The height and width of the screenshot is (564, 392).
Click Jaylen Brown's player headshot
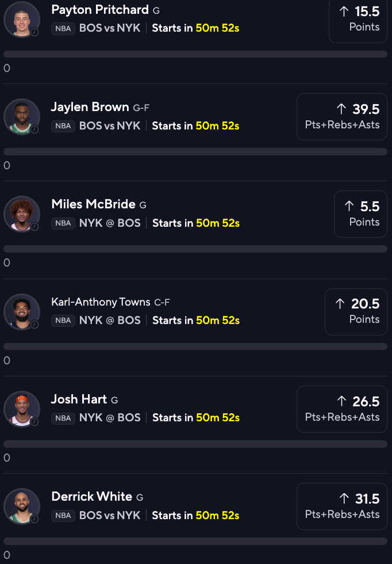point(22,116)
